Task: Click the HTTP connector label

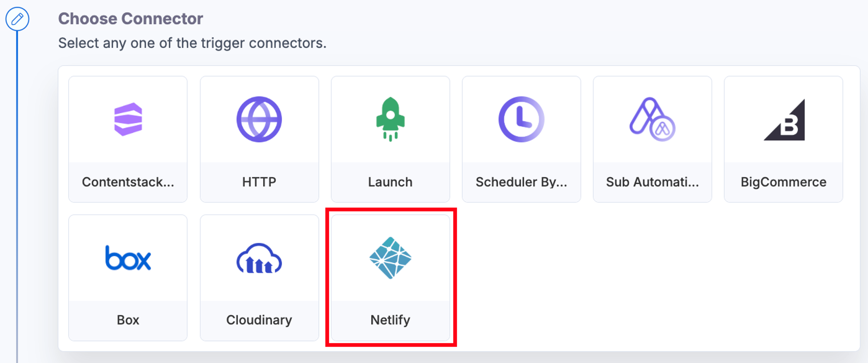Action: (x=259, y=182)
